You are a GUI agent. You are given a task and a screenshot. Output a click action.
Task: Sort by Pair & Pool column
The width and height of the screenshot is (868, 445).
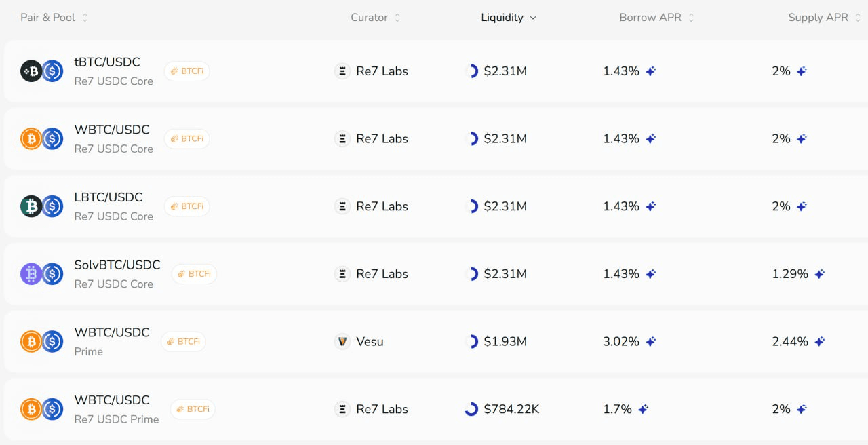(x=54, y=18)
